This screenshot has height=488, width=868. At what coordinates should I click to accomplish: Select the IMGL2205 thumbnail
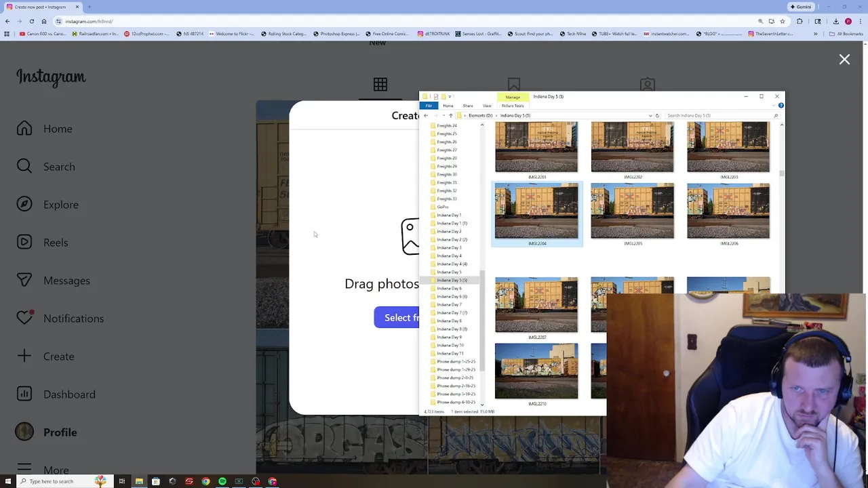(632, 211)
